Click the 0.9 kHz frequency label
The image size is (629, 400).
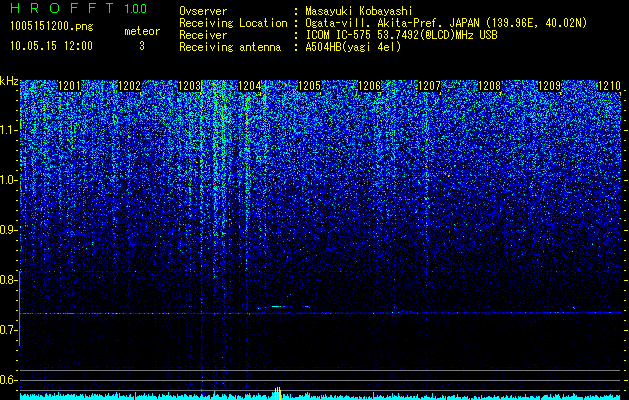[x=8, y=230]
